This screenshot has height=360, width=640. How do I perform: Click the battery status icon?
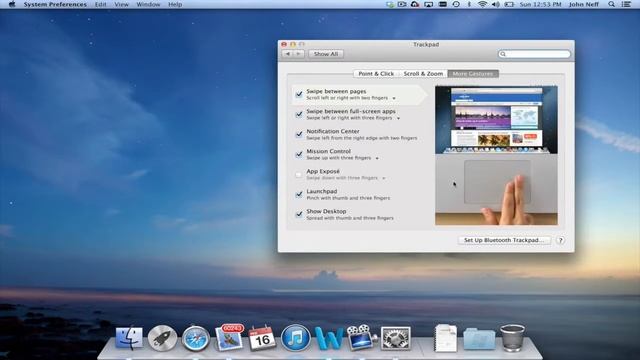[509, 4]
